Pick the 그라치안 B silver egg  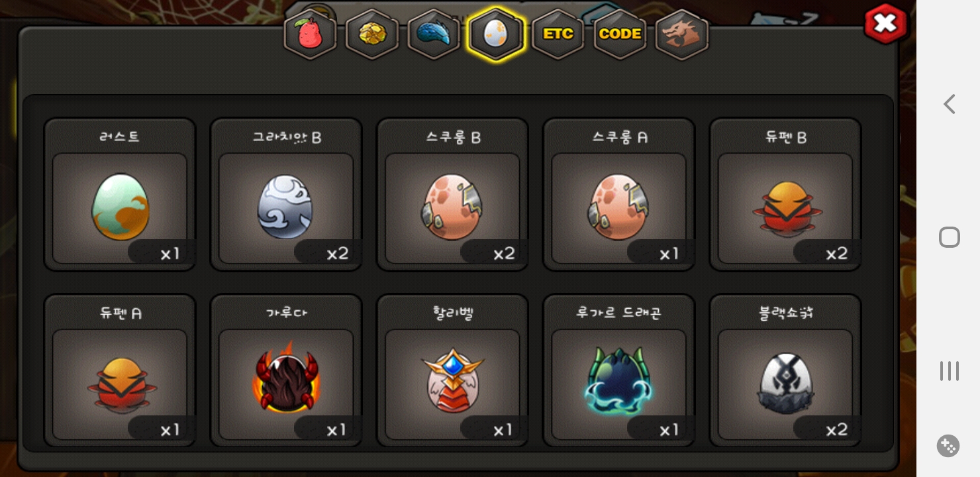pyautogui.click(x=286, y=195)
